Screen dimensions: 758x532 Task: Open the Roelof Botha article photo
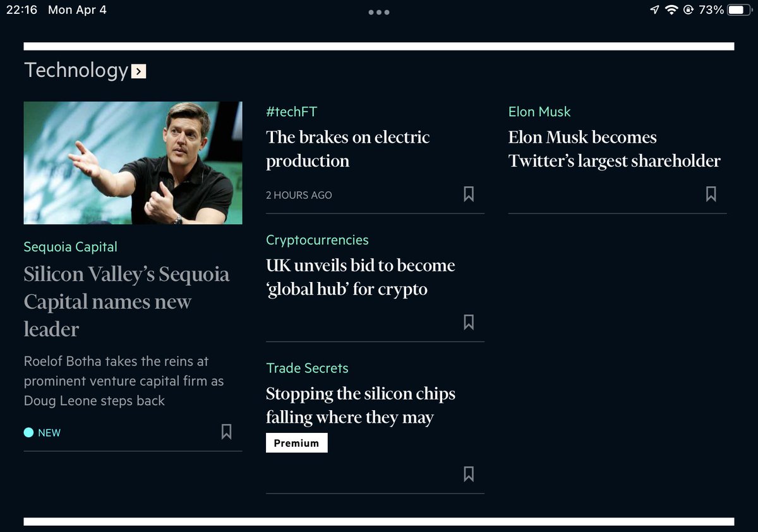pyautogui.click(x=133, y=163)
